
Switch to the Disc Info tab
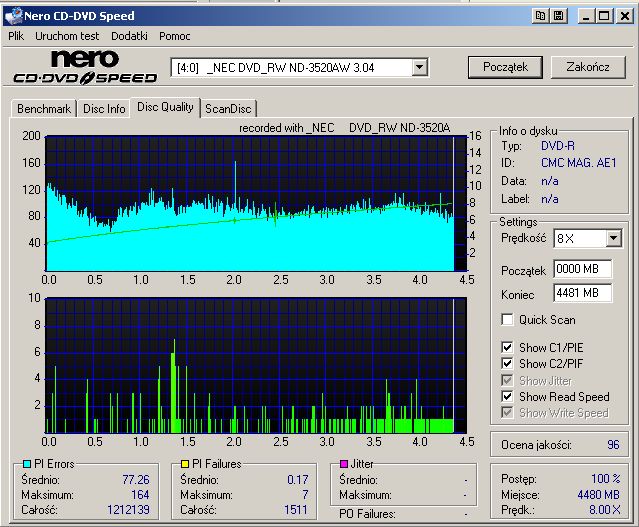[104, 109]
